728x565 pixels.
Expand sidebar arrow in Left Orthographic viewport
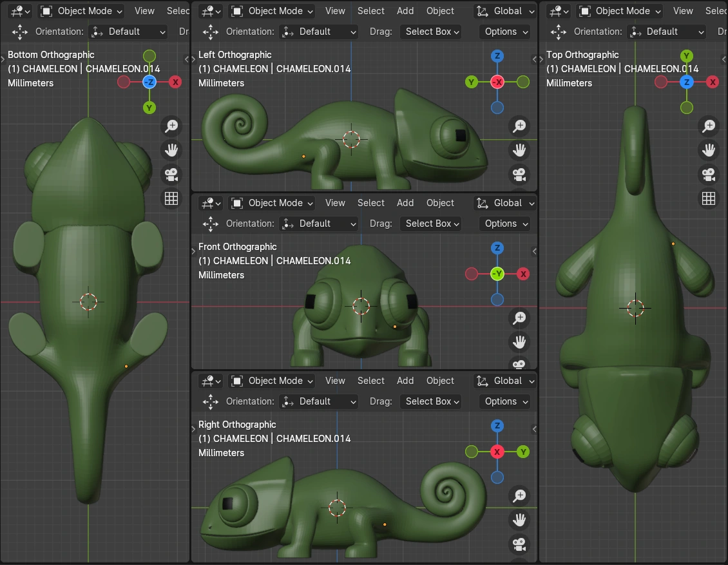point(534,59)
